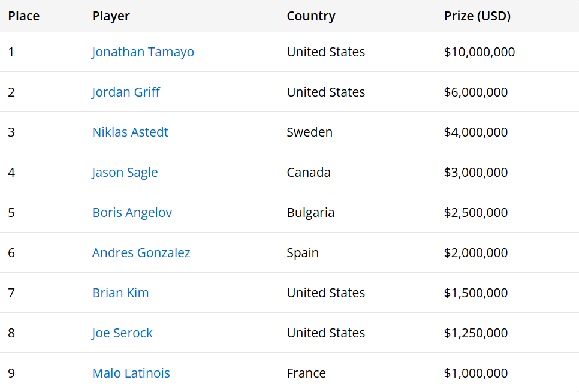Click the Canada country cell
This screenshot has height=392, width=579.
pos(309,173)
